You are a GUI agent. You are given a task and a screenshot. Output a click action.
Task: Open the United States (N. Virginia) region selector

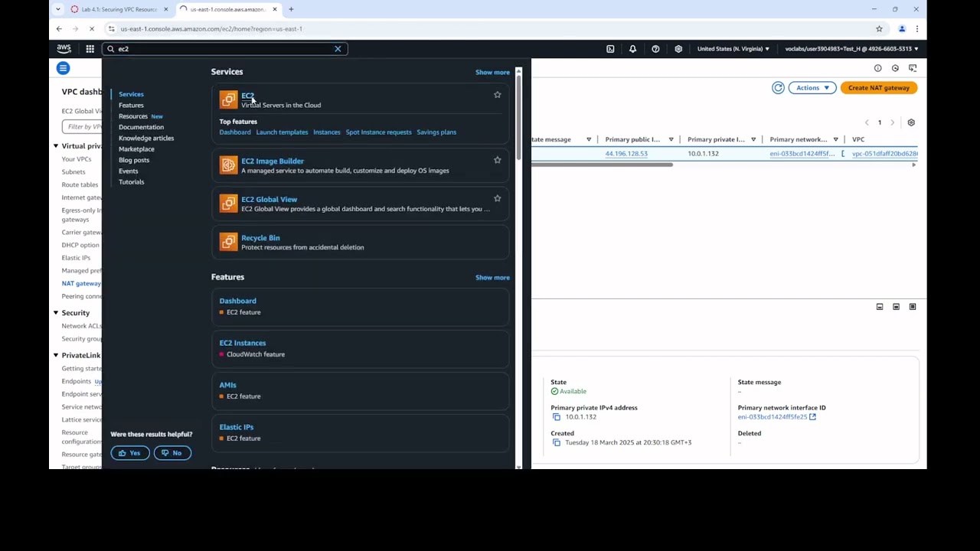[x=733, y=49]
